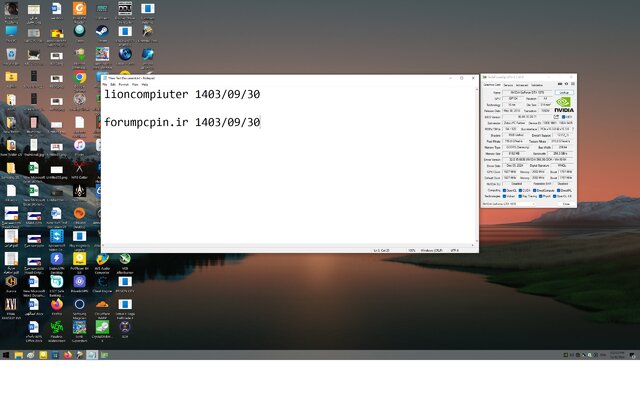
Task: Open the Google Chrome desktop shortcut
Action: (80, 77)
